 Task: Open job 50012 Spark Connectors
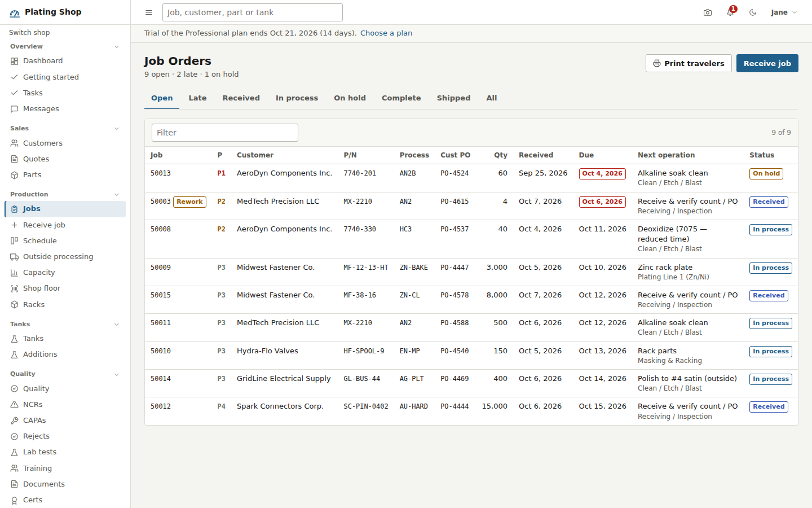tap(471, 411)
